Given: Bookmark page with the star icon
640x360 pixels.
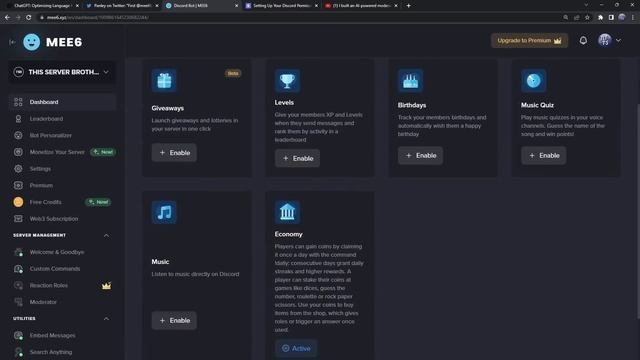Looking at the screenshot, I should 587,18.
